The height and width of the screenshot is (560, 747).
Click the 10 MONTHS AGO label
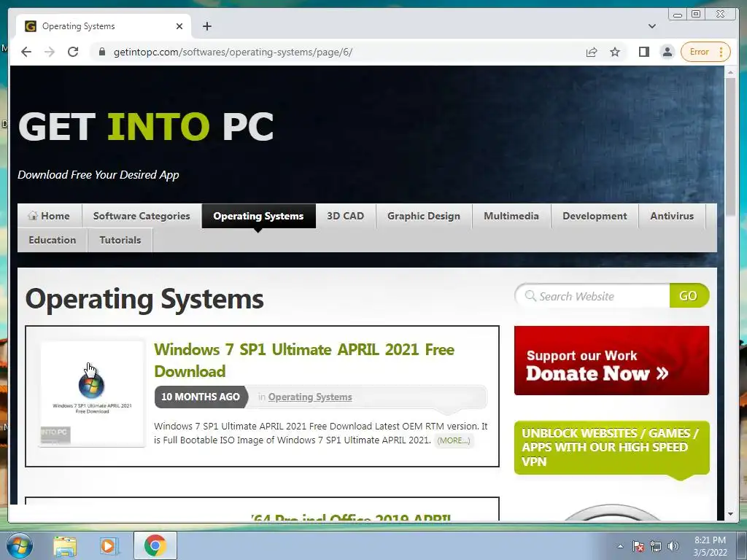click(x=201, y=397)
